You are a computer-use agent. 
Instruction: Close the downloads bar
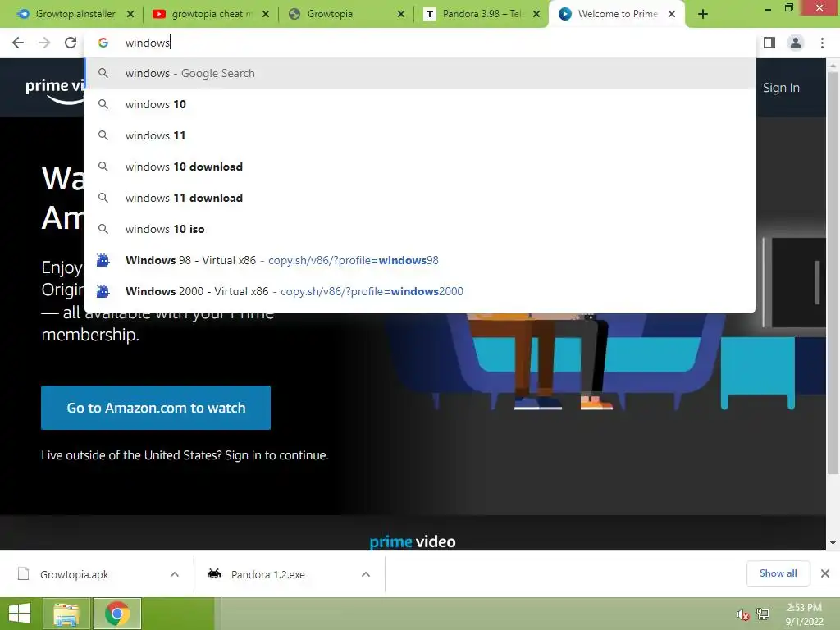click(x=825, y=573)
